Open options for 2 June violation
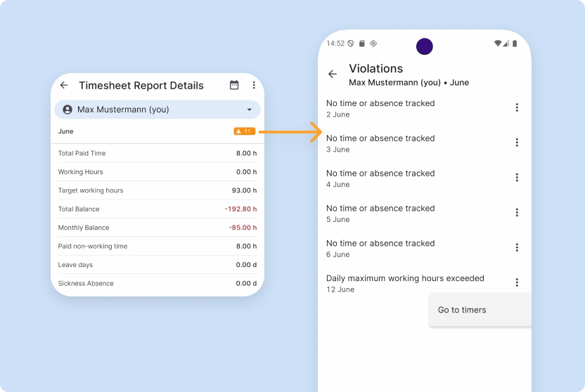585x392 pixels. pos(517,107)
